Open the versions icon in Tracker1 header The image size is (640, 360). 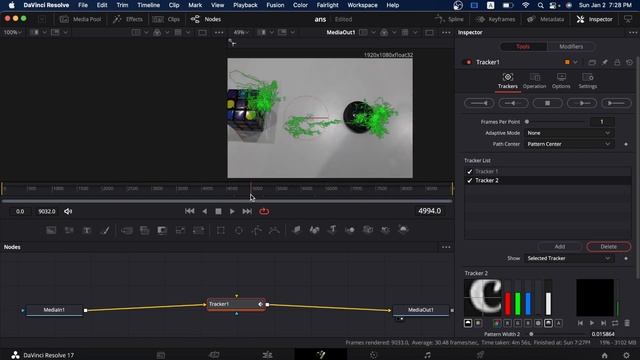click(x=592, y=62)
